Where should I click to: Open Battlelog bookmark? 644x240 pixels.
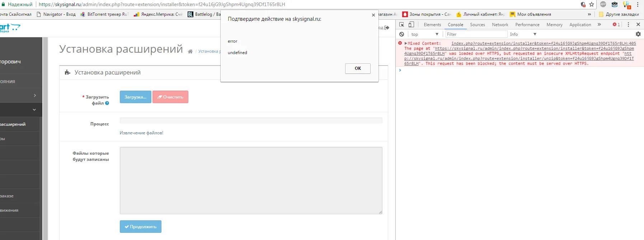pos(204,14)
